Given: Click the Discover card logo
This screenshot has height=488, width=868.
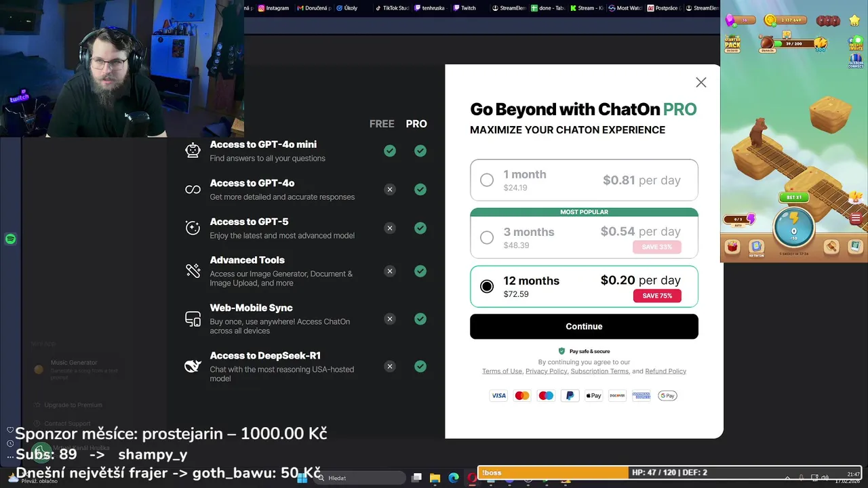Looking at the screenshot, I should tap(617, 396).
